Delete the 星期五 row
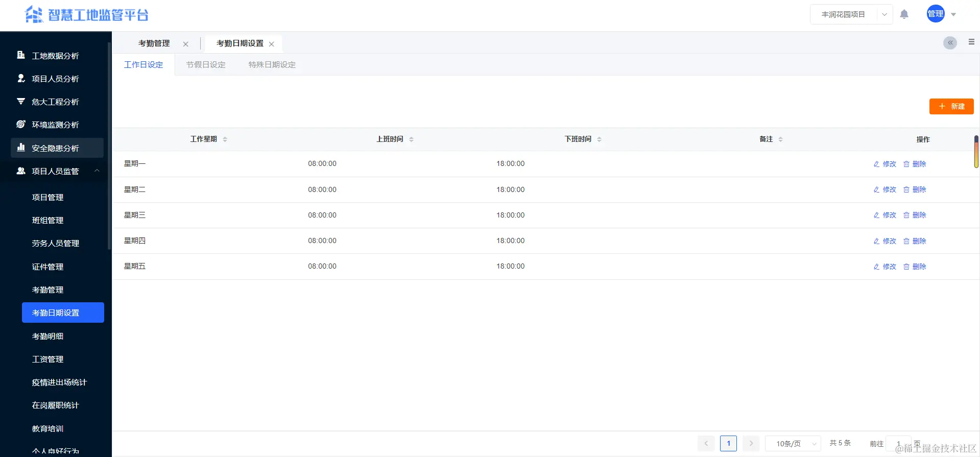The width and height of the screenshot is (980, 457). [x=915, y=267]
